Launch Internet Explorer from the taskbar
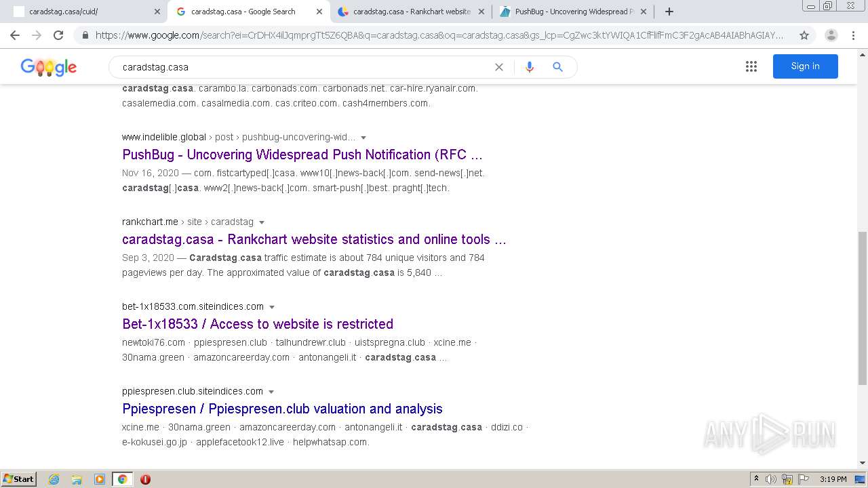The image size is (868, 488). tap(54, 479)
